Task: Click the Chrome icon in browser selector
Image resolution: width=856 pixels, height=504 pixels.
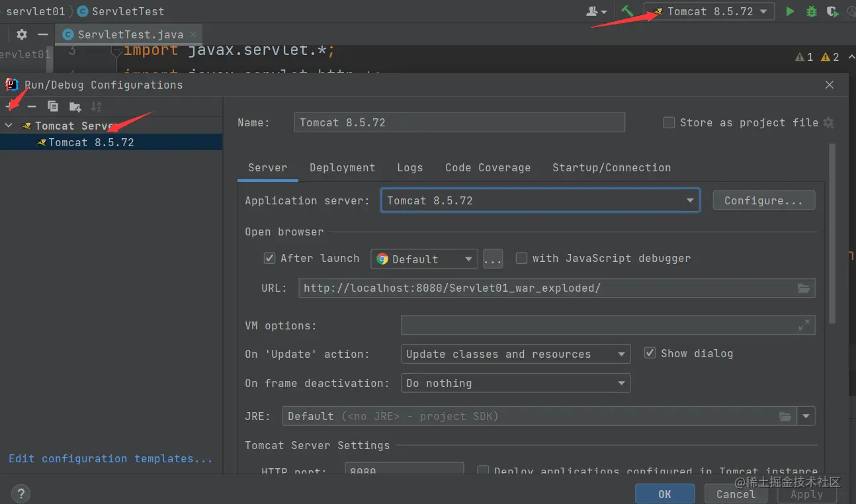Action: (382, 259)
